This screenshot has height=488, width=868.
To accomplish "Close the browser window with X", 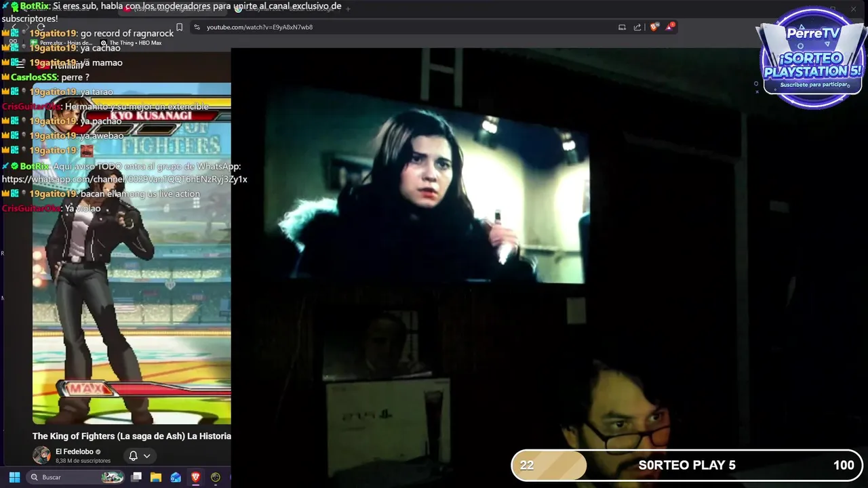I will click(x=853, y=9).
